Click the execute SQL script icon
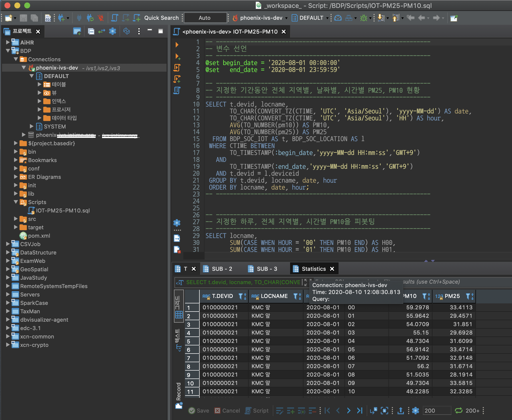This screenshot has width=512, height=420. (x=177, y=67)
